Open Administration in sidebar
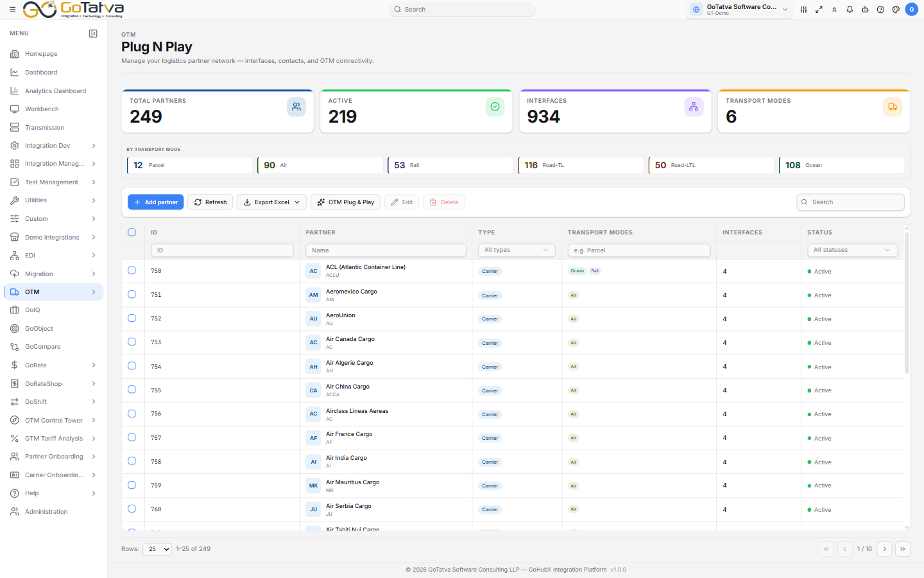This screenshot has height=578, width=924. tap(54, 512)
